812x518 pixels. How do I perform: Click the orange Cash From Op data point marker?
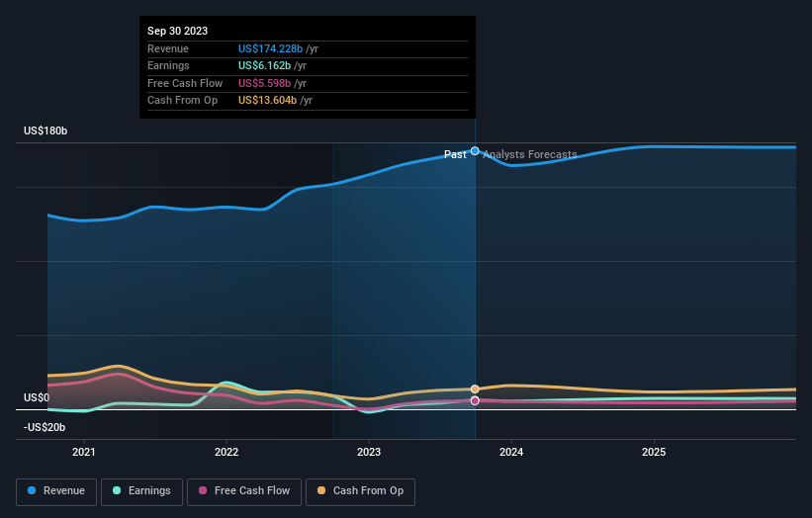click(475, 389)
